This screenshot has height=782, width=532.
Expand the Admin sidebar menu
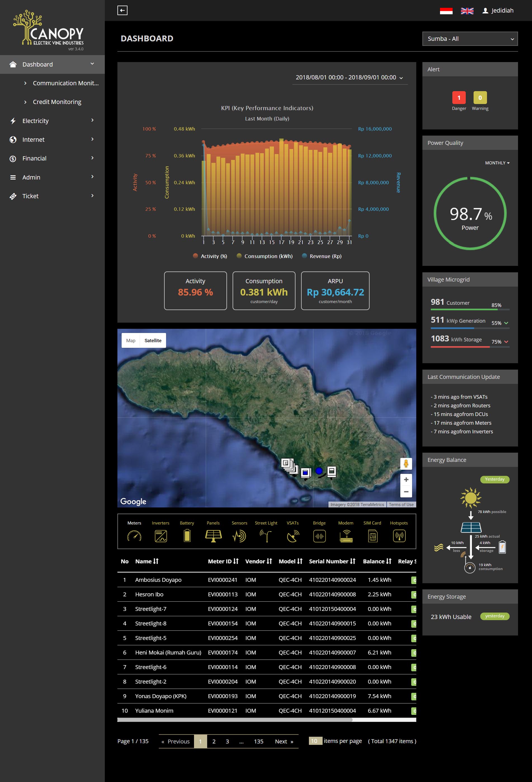tap(52, 177)
